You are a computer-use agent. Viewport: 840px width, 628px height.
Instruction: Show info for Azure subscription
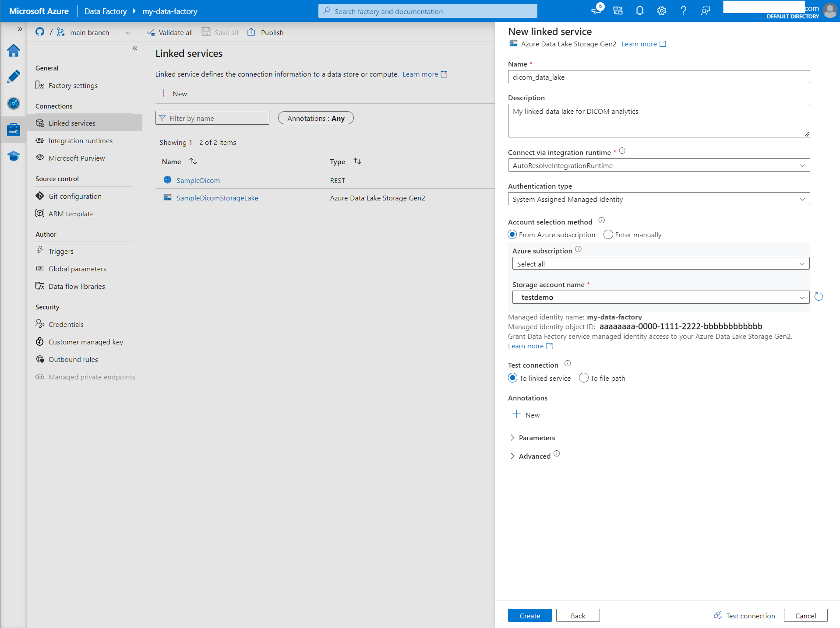[x=578, y=249]
